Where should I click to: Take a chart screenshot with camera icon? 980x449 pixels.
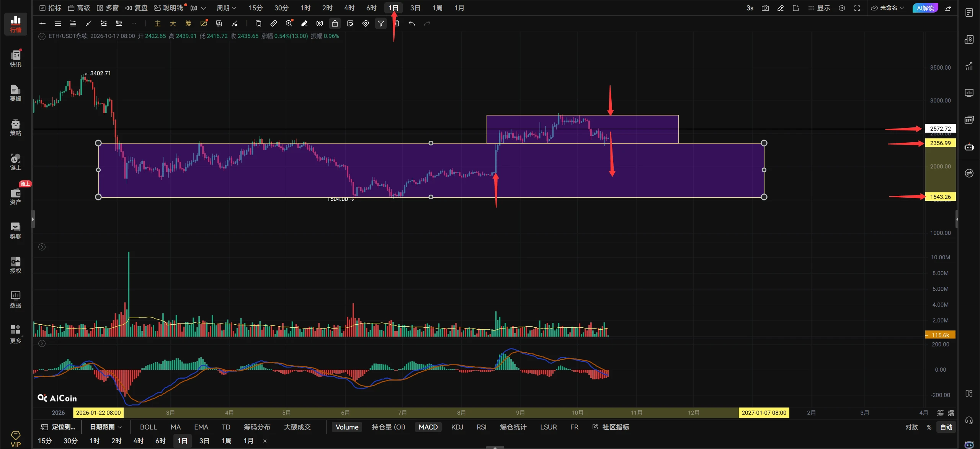[765, 8]
